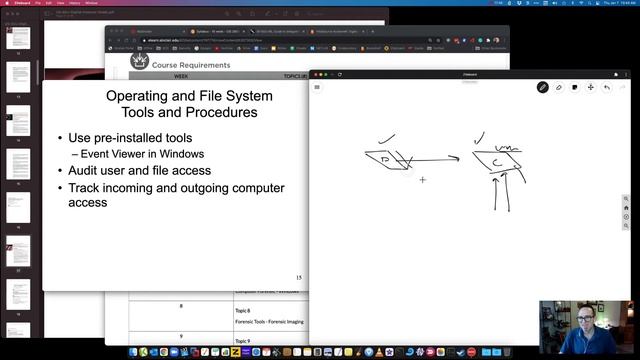The image size is (640, 360).
Task: Switch to the first Chrome tab
Action: [158, 31]
